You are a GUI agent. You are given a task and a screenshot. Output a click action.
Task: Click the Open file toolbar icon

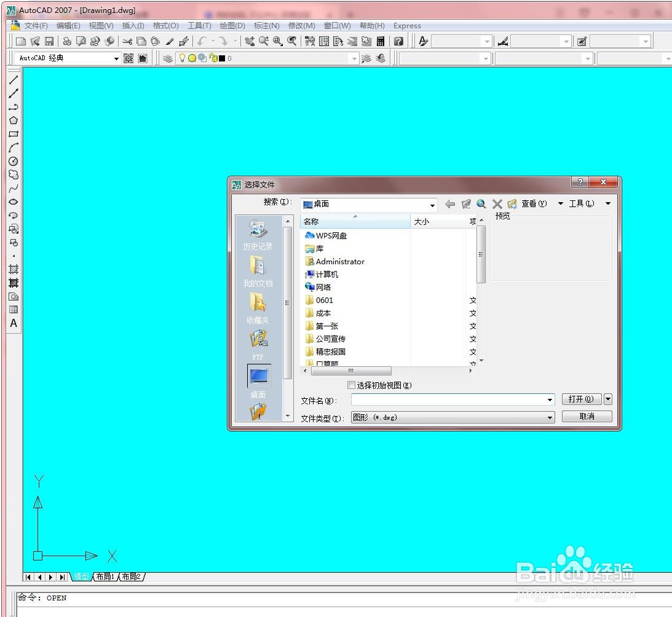35,41
